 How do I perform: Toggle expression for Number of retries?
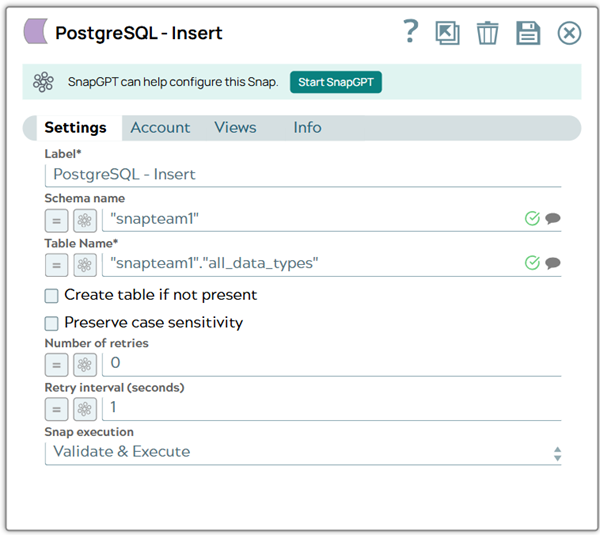[57, 365]
